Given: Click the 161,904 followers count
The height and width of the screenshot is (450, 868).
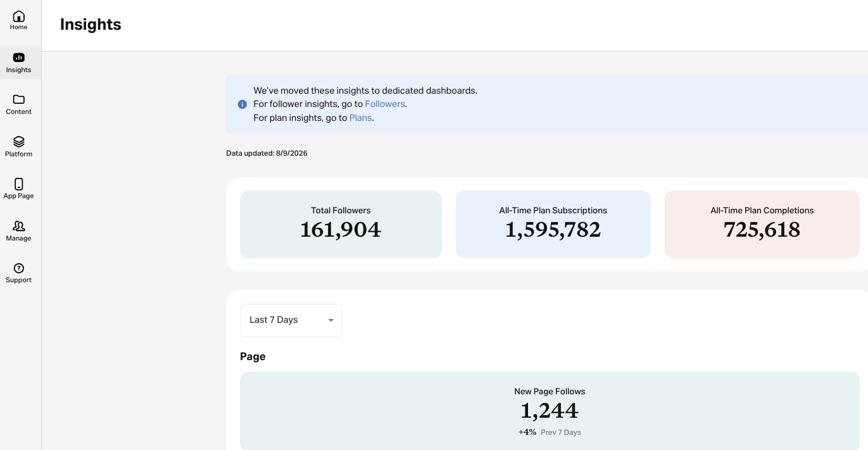Looking at the screenshot, I should tap(341, 229).
